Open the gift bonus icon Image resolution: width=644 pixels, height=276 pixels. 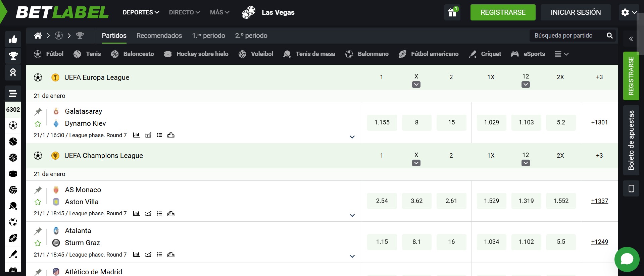coord(452,12)
